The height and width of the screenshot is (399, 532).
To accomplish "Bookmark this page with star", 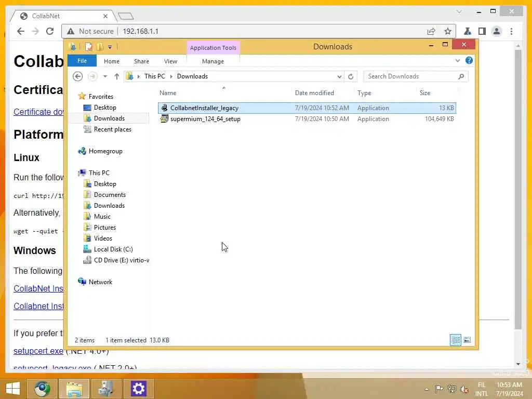I will (448, 32).
